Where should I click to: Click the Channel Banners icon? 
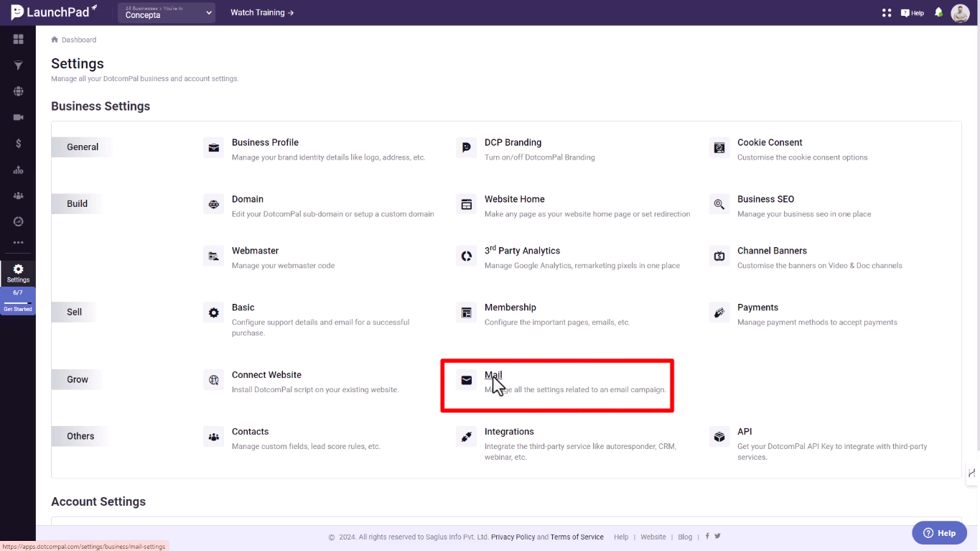pyautogui.click(x=719, y=256)
